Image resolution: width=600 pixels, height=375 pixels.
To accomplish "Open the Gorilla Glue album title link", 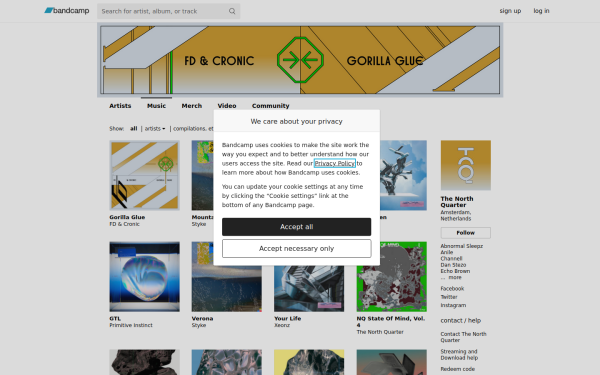I will point(127,217).
